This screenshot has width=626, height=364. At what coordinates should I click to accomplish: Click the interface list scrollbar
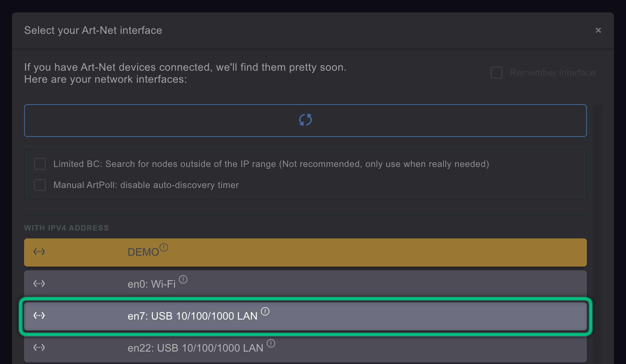click(x=597, y=234)
